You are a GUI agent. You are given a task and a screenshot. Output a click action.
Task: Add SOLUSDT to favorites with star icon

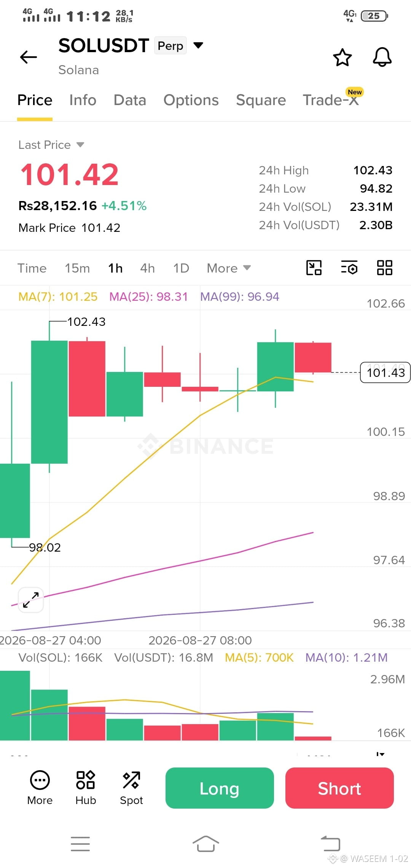pos(342,57)
